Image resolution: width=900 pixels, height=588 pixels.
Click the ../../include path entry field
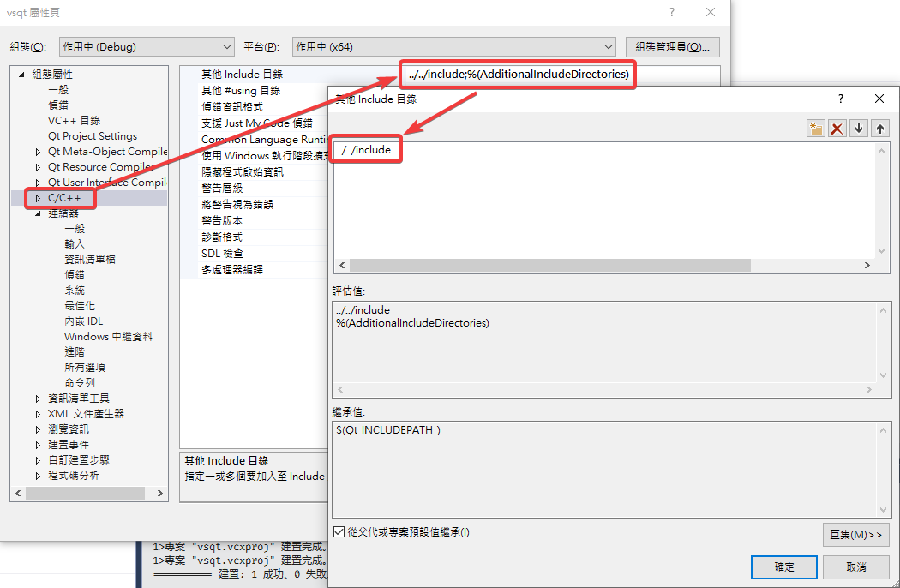point(365,150)
